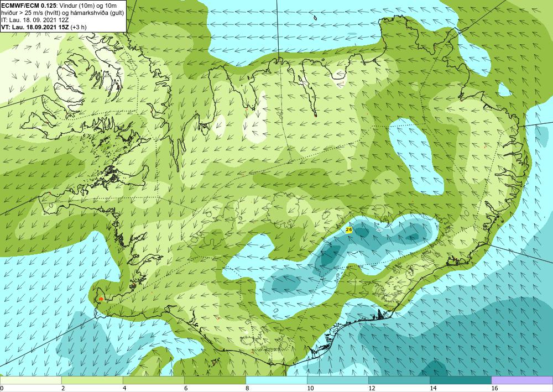Select the 4–6 m/s green legend swatch

tap(154, 380)
